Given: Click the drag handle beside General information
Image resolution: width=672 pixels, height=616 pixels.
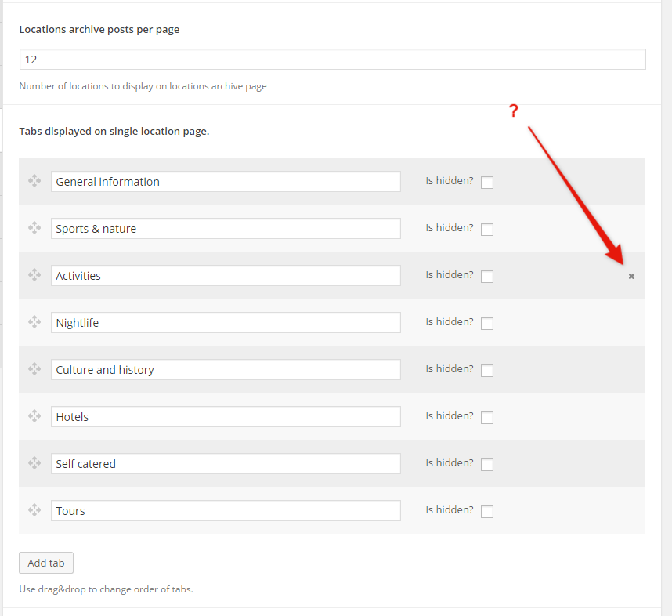Looking at the screenshot, I should point(34,181).
